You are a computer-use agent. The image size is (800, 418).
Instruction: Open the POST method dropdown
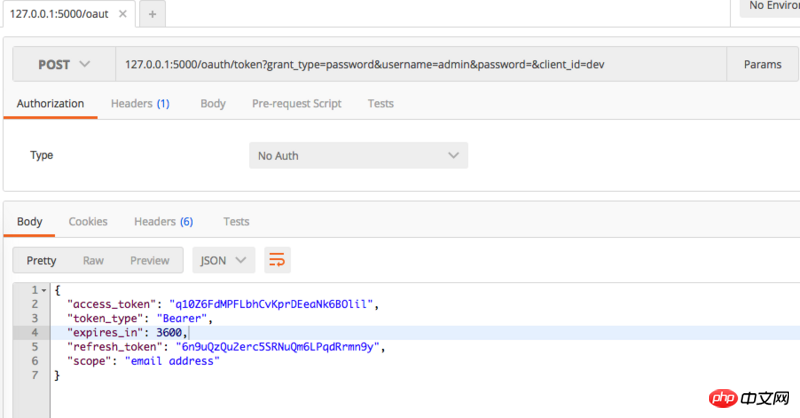click(63, 64)
